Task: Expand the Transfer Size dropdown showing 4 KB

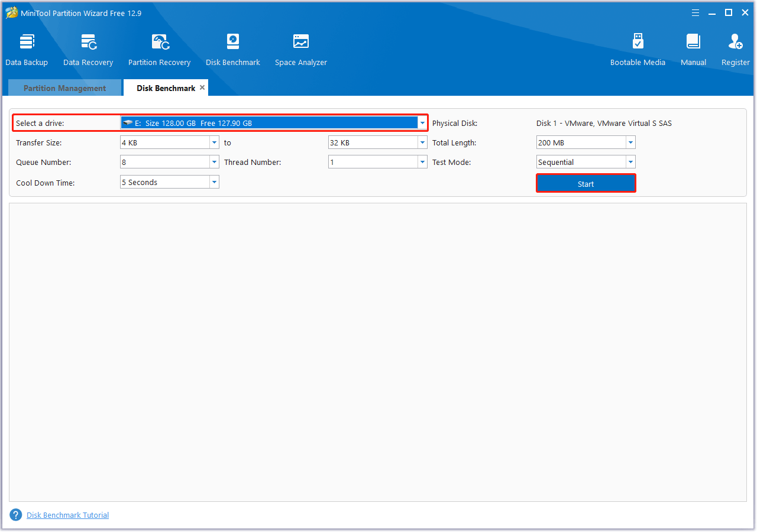Action: pyautogui.click(x=214, y=142)
